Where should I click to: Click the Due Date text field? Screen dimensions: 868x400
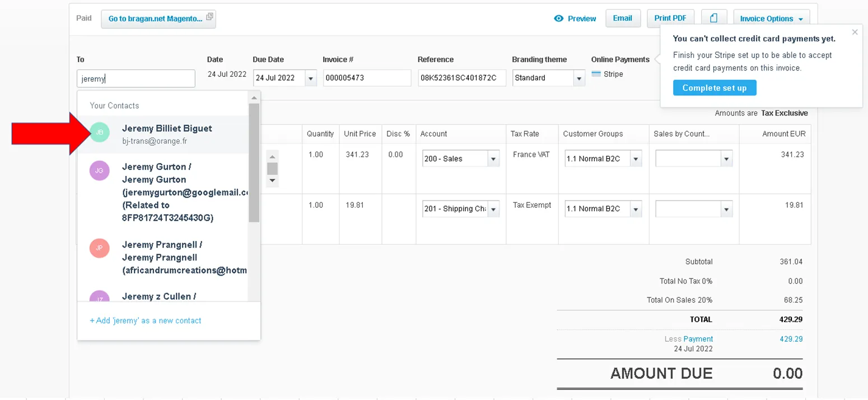(x=279, y=78)
